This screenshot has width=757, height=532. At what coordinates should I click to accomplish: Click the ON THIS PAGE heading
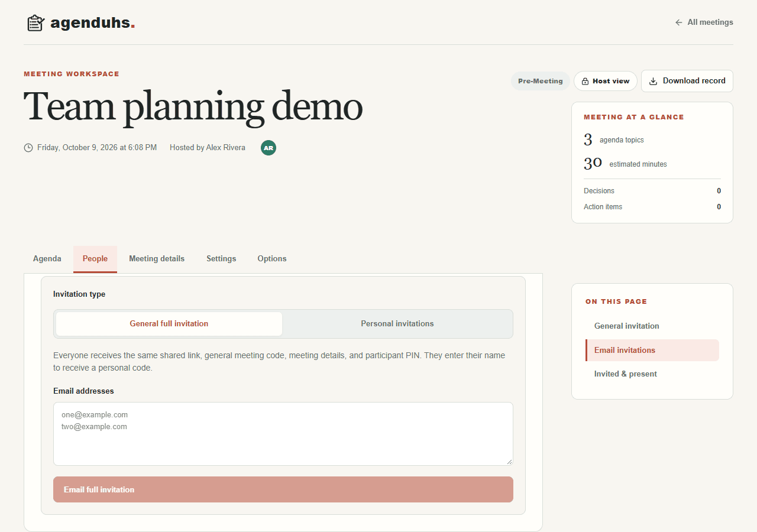(616, 301)
